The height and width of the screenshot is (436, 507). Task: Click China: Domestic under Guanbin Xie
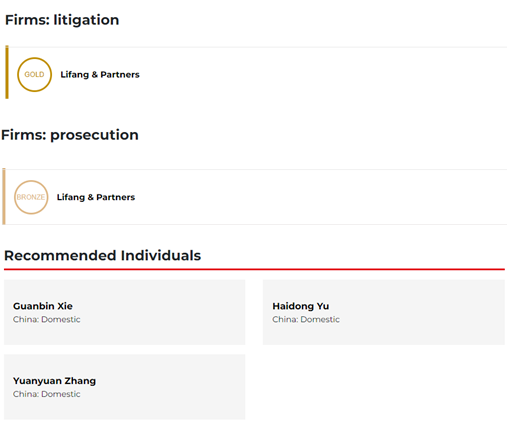(47, 319)
